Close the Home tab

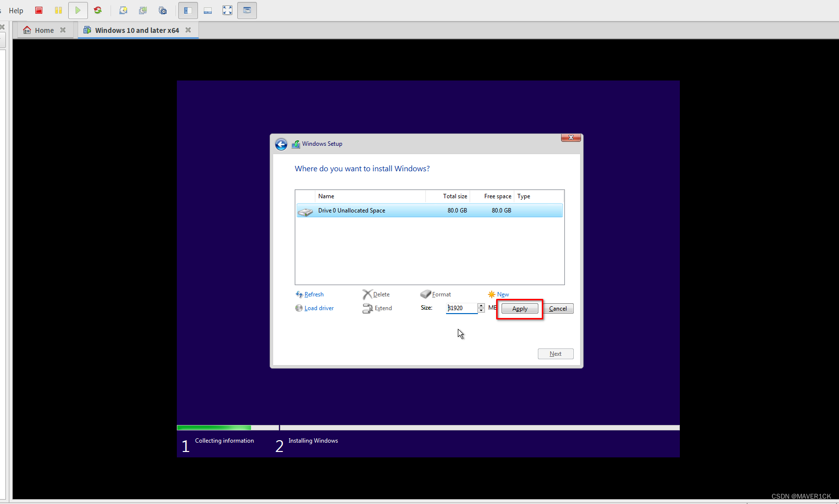click(63, 30)
